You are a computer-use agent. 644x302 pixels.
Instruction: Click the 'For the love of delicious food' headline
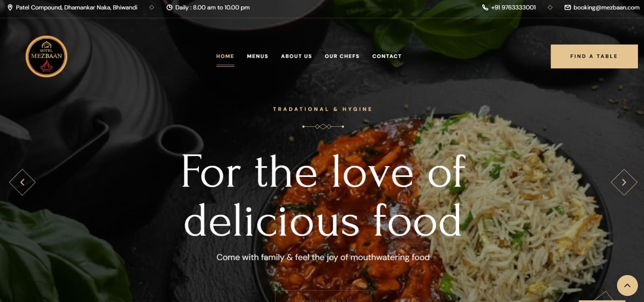[323, 196]
